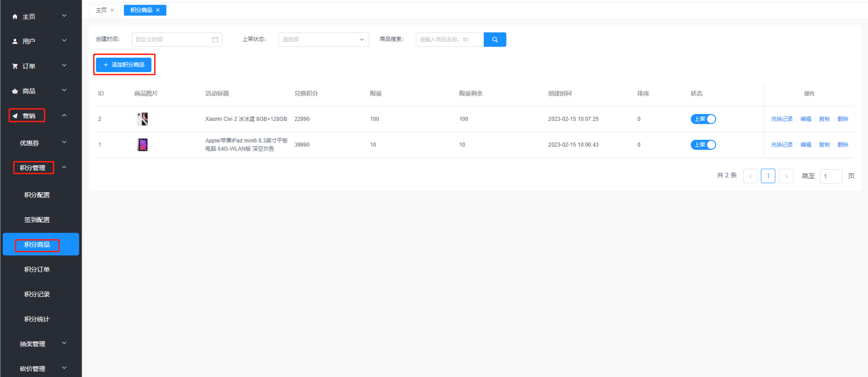Toggle 上架 switch for iPad mini6 row
This screenshot has width=868, height=377.
[703, 145]
